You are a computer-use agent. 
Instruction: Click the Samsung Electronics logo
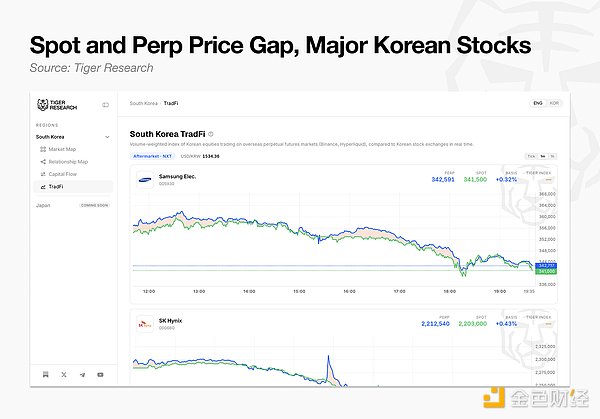pyautogui.click(x=145, y=180)
